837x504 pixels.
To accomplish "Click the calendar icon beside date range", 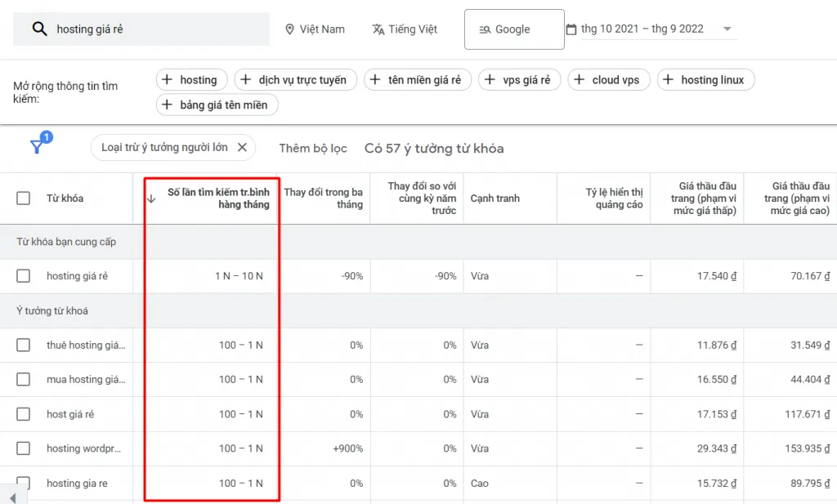I will pyautogui.click(x=571, y=29).
